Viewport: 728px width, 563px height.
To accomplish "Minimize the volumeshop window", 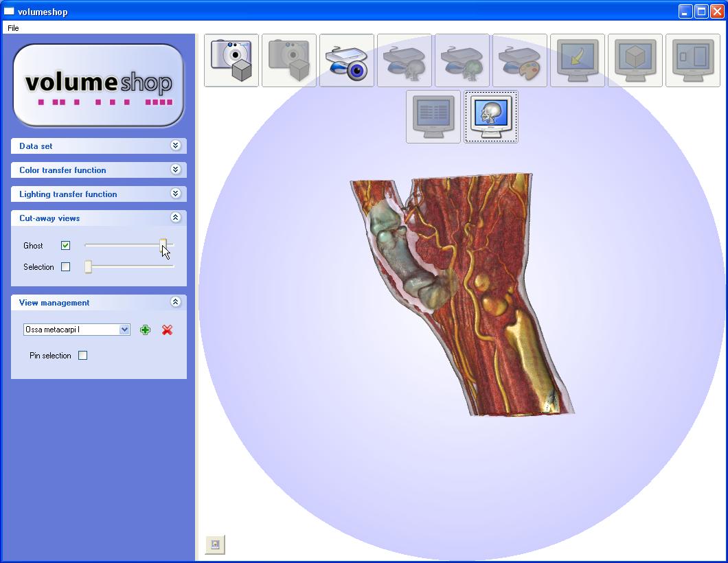I will click(x=685, y=11).
